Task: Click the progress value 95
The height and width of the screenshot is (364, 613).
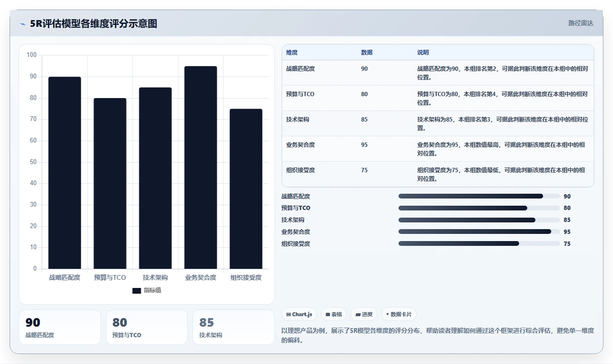Action: pos(567,232)
